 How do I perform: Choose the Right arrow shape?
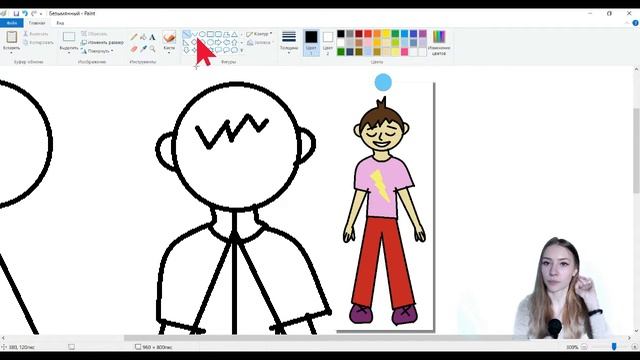pos(218,42)
